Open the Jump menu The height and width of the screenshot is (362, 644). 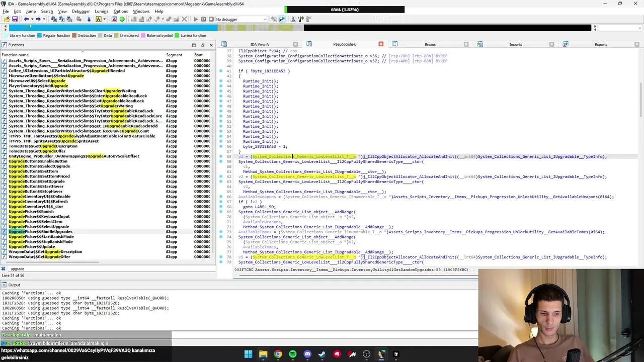31,11
